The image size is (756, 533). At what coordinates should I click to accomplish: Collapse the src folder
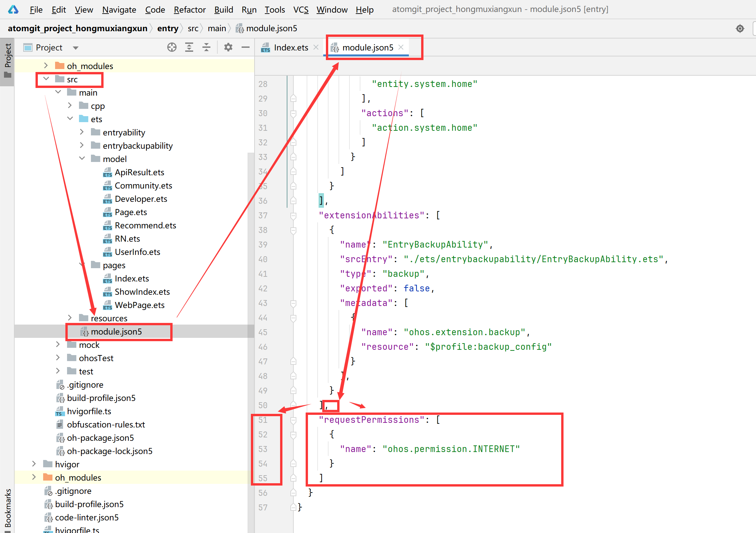[x=46, y=79]
